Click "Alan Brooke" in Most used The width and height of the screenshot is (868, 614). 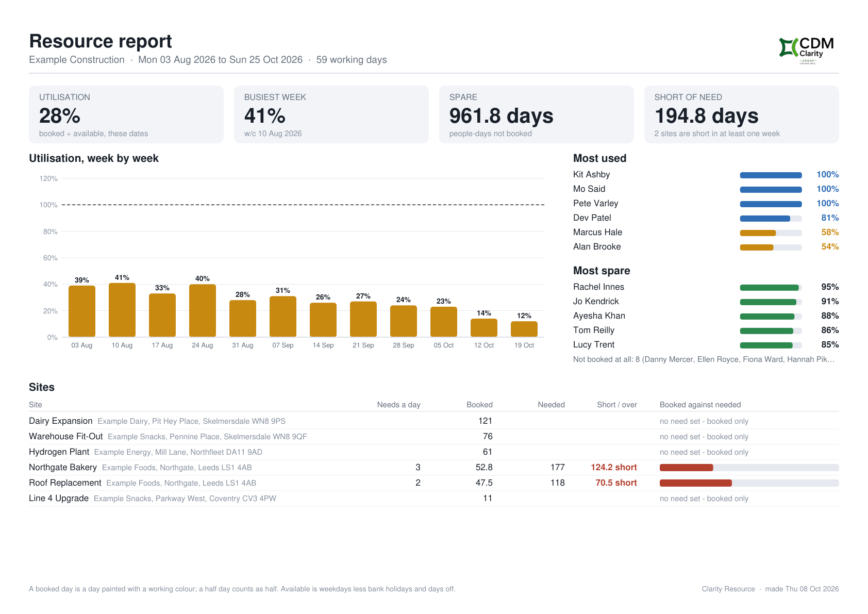pos(597,247)
